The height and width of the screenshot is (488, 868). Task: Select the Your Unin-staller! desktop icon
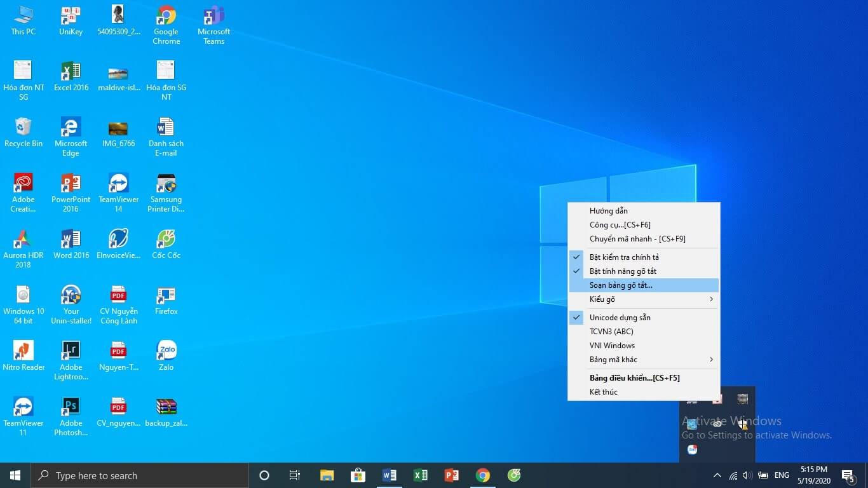(x=71, y=305)
